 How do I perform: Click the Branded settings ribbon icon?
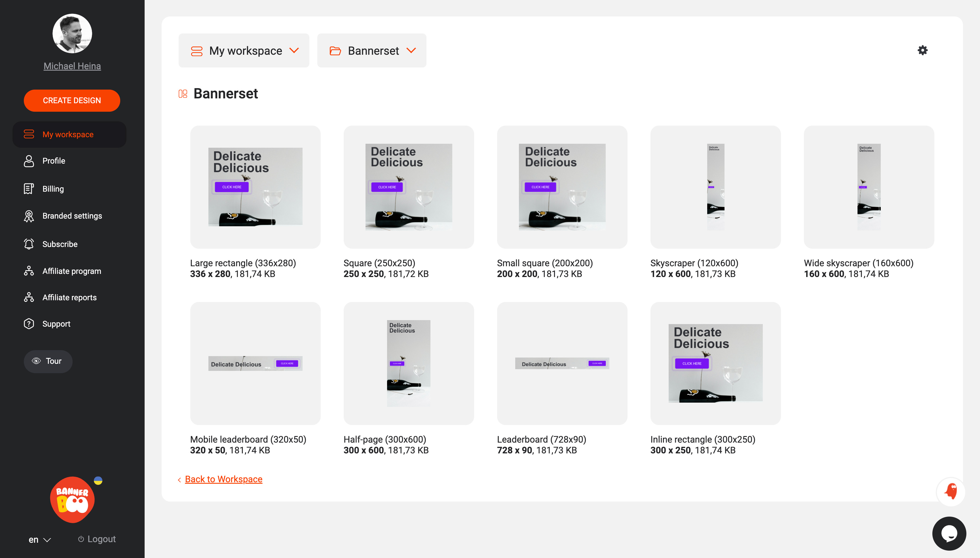click(29, 216)
